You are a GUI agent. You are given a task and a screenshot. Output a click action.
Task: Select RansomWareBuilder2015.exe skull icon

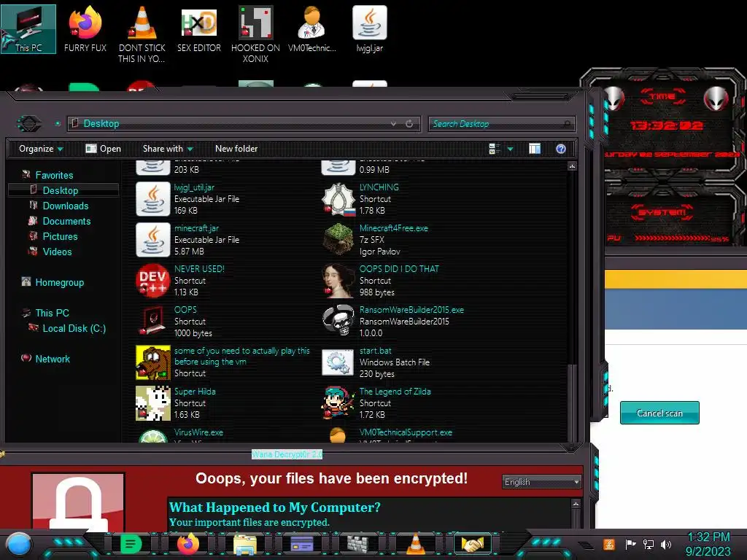point(338,322)
